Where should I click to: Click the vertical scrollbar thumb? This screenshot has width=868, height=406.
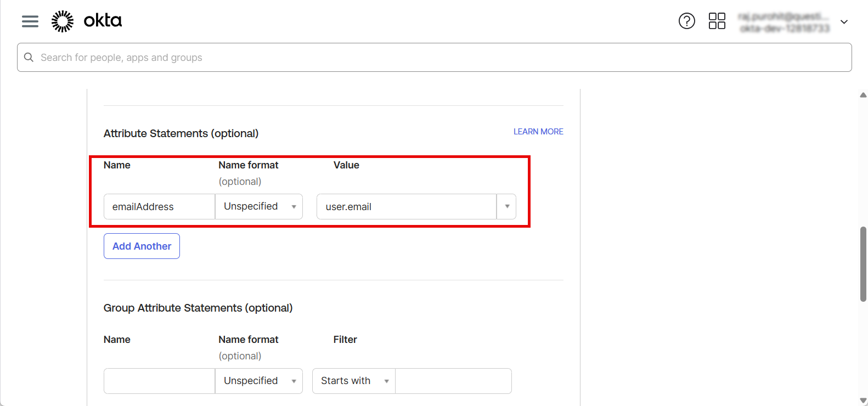pos(863,263)
